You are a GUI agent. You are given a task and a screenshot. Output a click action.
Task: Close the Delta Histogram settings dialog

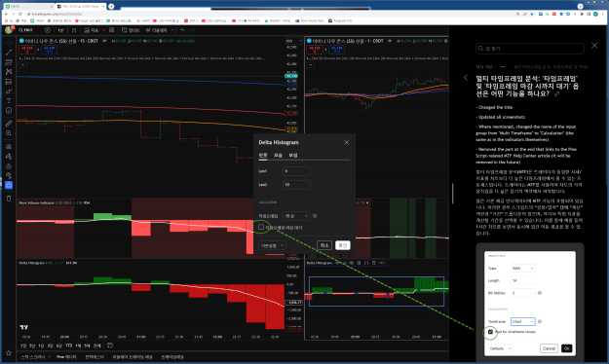347,142
